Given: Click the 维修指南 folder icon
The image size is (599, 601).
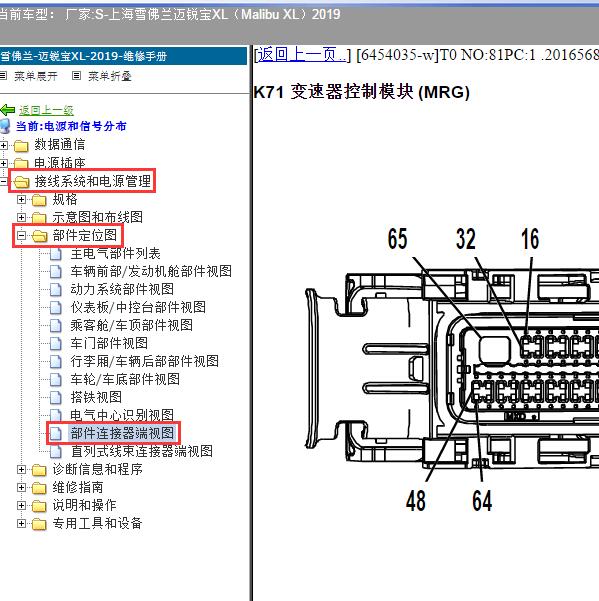Looking at the screenshot, I should 39,488.
